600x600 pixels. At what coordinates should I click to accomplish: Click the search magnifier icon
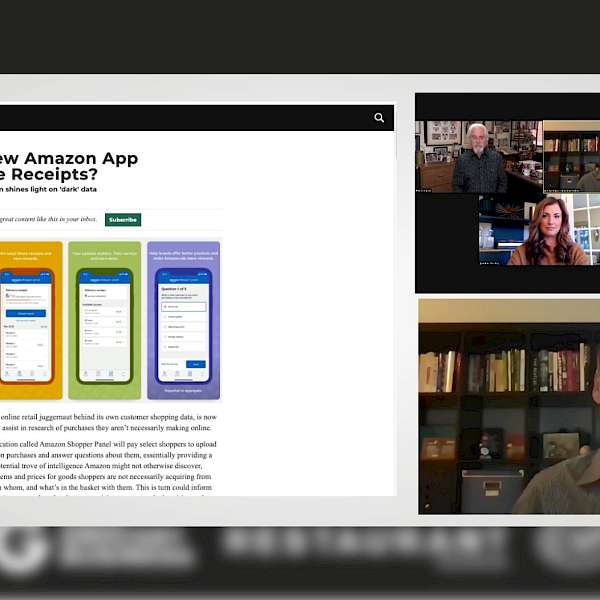[x=379, y=118]
